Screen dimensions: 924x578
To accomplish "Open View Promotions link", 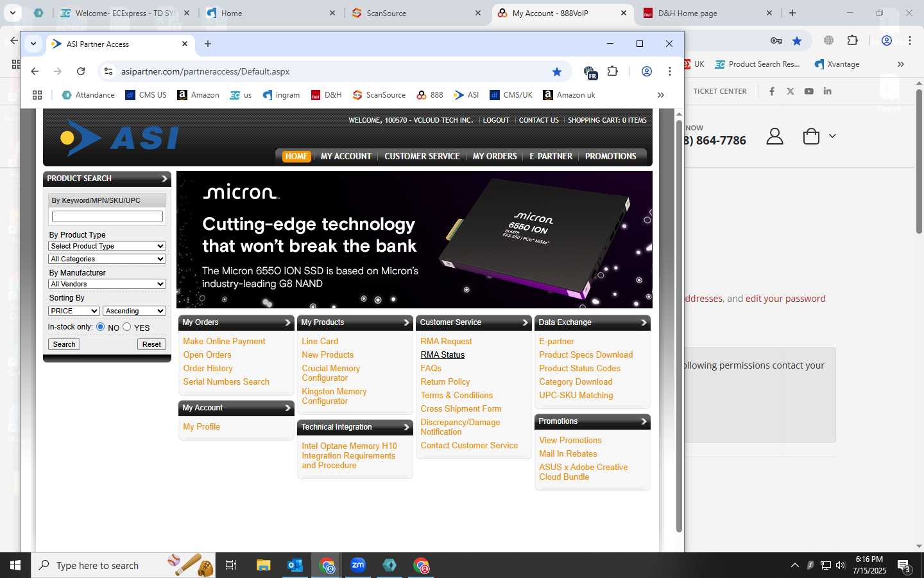I will pos(570,440).
